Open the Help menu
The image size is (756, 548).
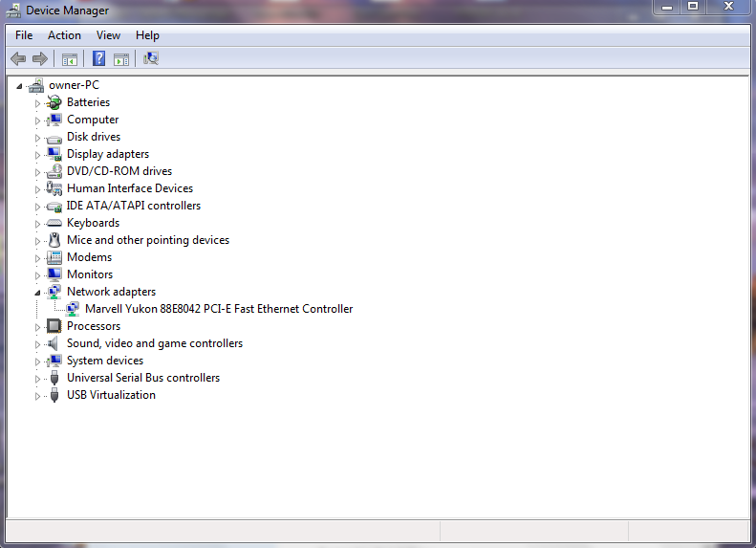147,35
